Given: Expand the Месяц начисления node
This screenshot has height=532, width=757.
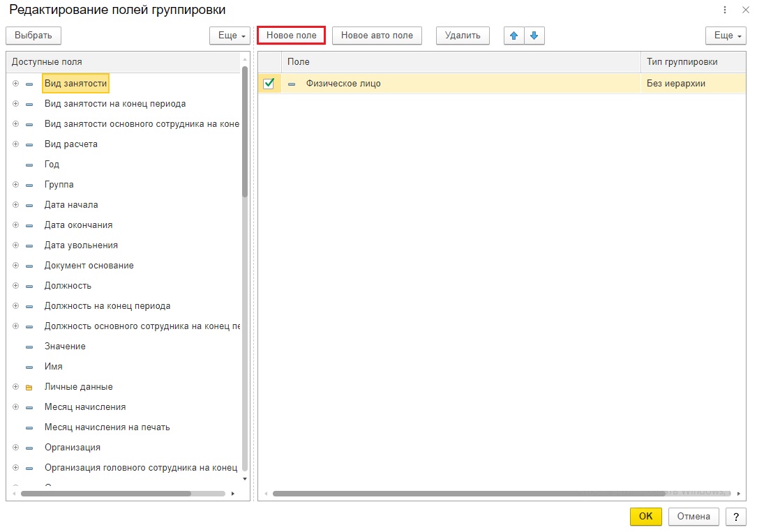Looking at the screenshot, I should (15, 407).
